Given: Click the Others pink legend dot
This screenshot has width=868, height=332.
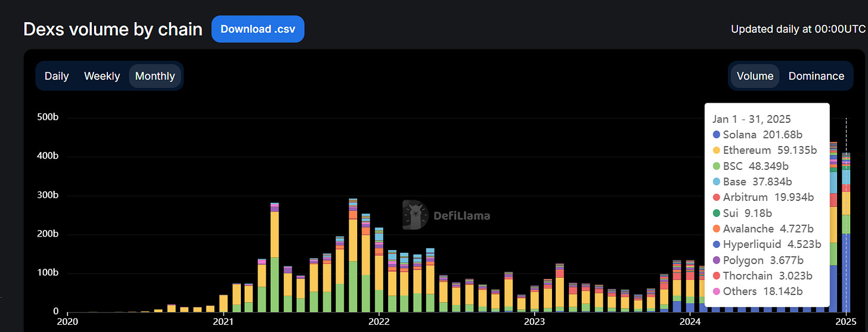Looking at the screenshot, I should click(716, 291).
